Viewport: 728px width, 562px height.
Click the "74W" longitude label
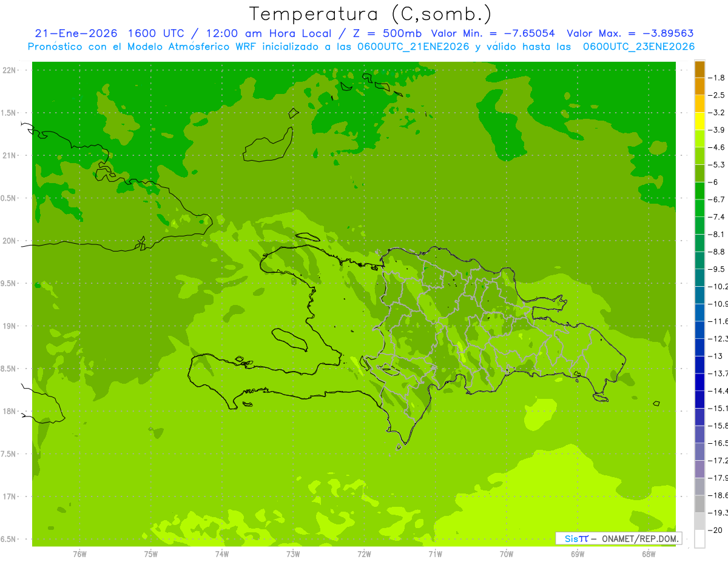click(x=221, y=554)
